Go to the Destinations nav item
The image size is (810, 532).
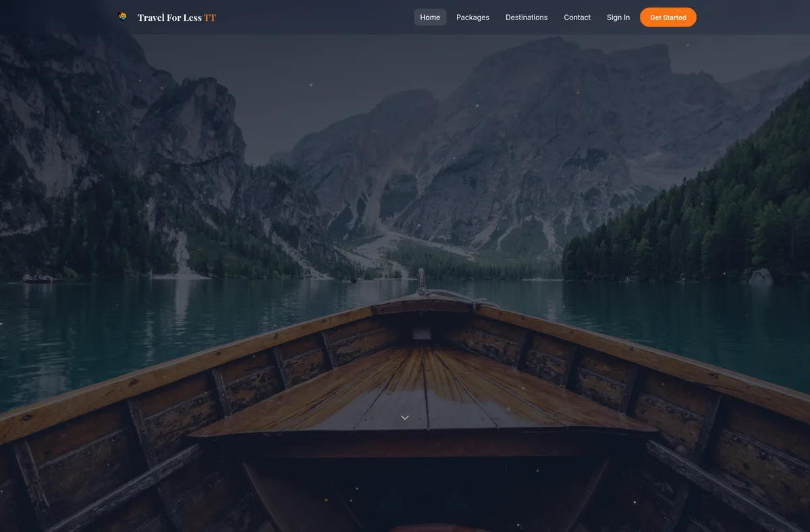coord(526,18)
